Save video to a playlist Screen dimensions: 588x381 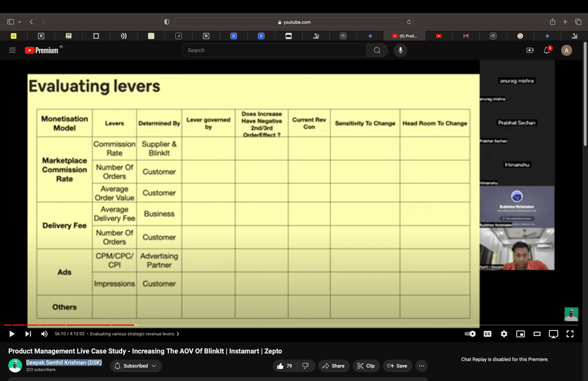click(397, 366)
